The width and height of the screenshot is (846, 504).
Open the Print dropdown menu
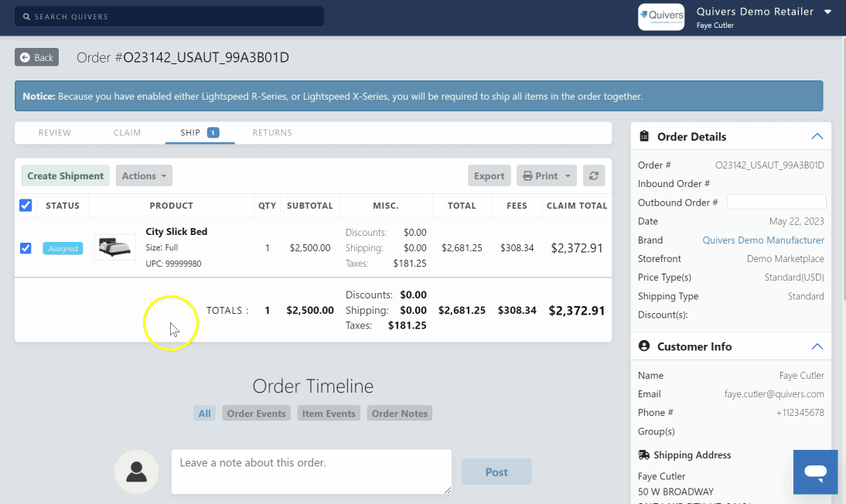547,175
